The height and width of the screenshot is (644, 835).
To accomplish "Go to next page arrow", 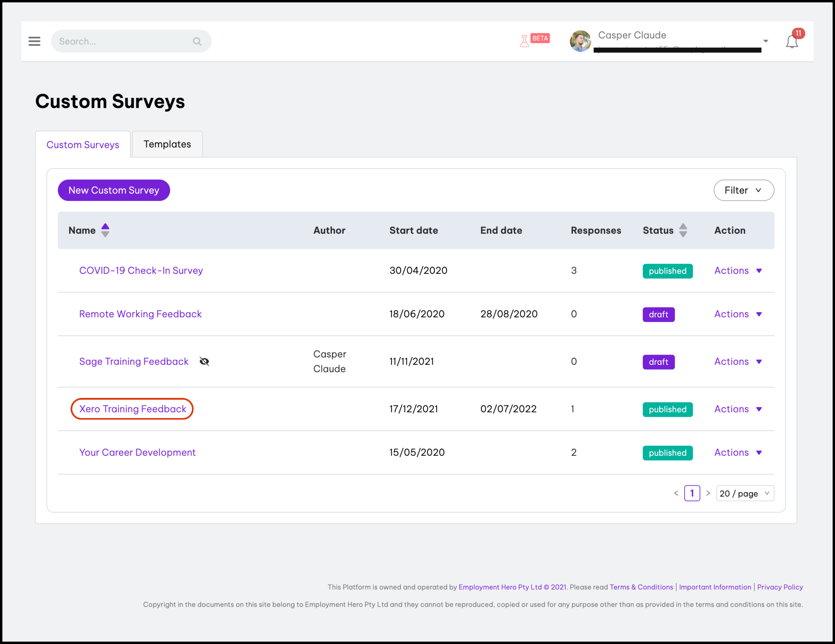I will click(708, 493).
